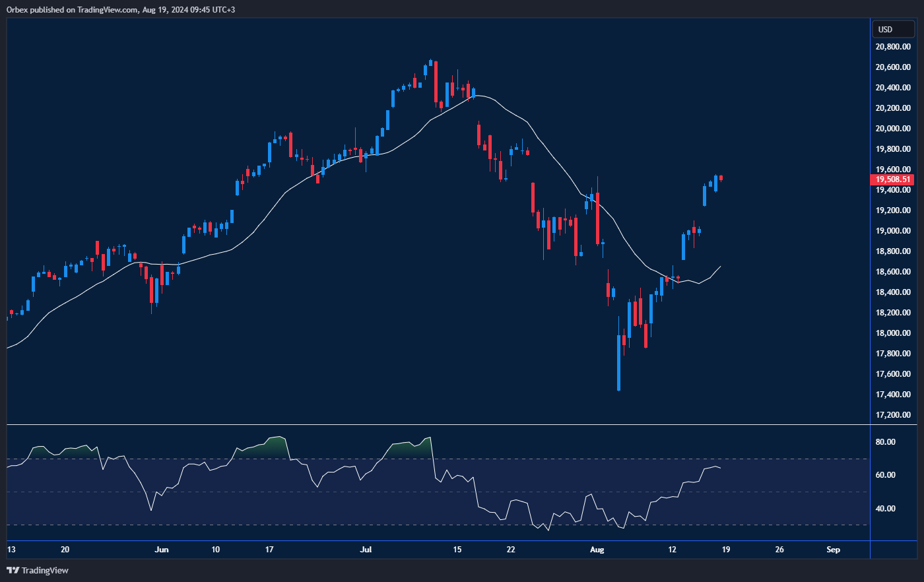Click the 10 date label on time axis
The width and height of the screenshot is (924, 582).
tap(216, 550)
